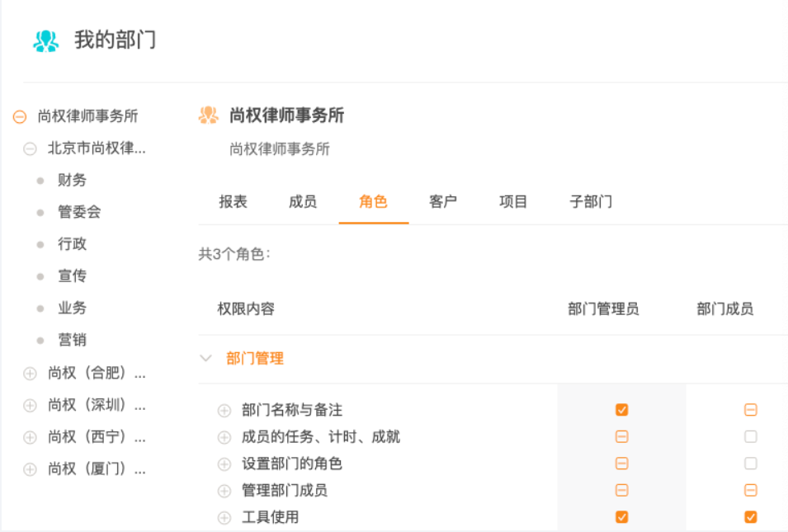Select 行政 department in tree

pos(72,243)
